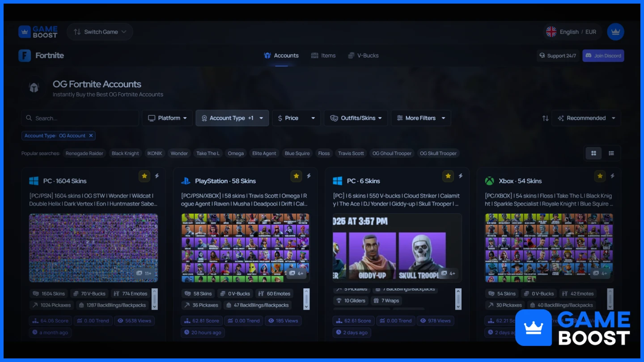Click the Join Discord button
Image resolution: width=644 pixels, height=362 pixels.
(x=603, y=55)
